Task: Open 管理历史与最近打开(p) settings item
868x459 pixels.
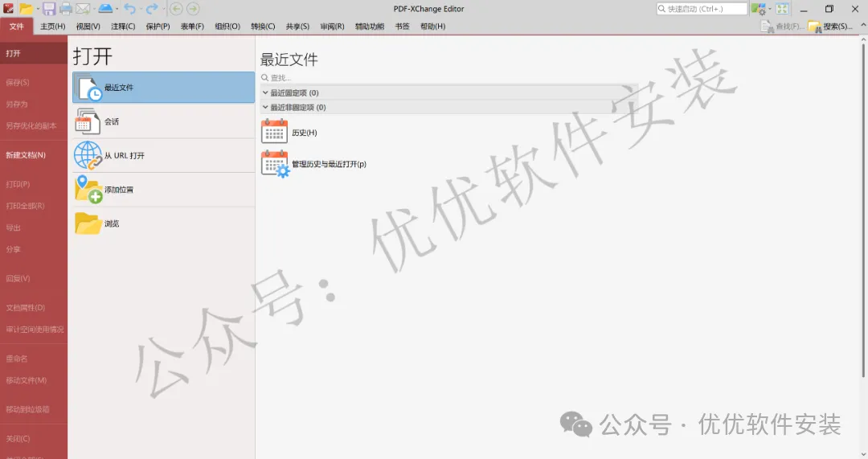Action: point(314,164)
